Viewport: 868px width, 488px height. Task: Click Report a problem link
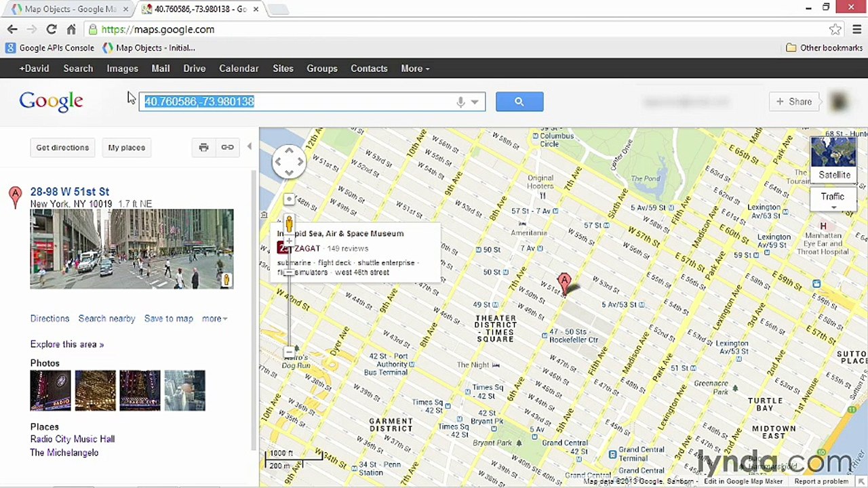tap(821, 481)
